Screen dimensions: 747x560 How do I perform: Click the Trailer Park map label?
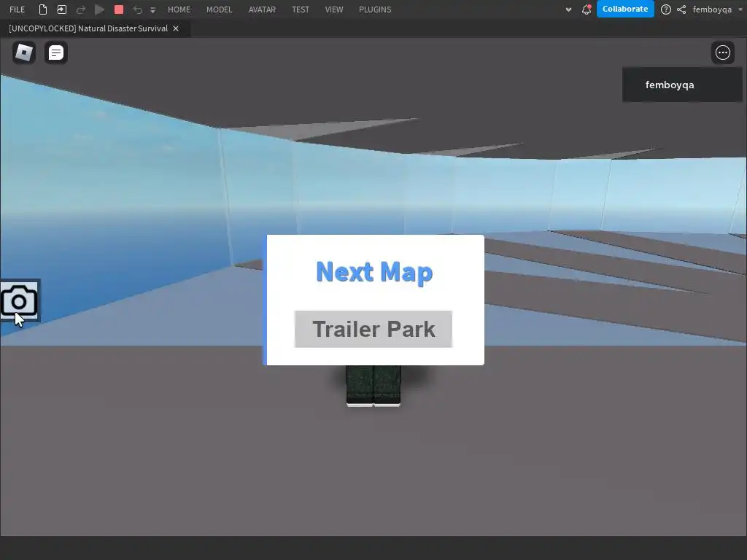(x=373, y=329)
